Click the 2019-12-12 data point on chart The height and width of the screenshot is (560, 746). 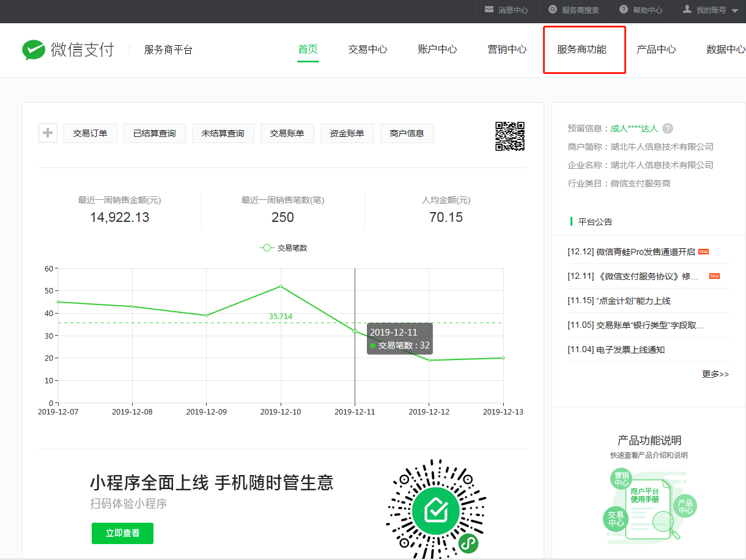point(429,360)
